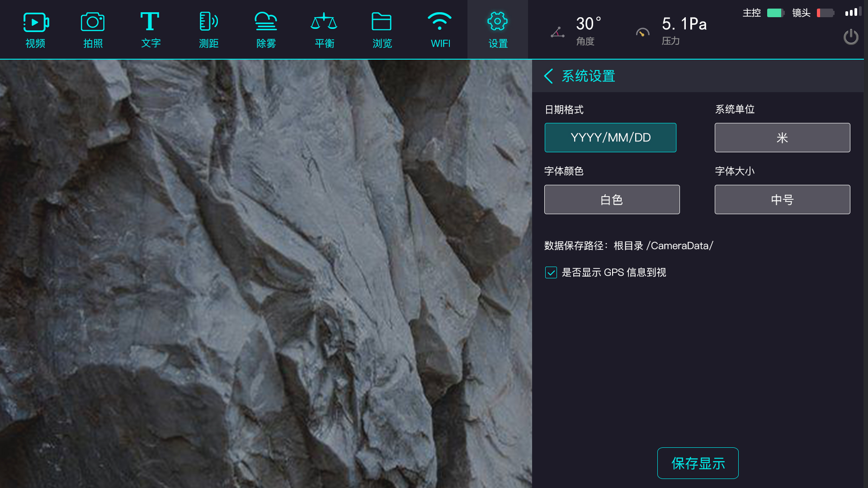Screen dimensions: 868x488
Task: Open the 字体颜色 白色 selector
Action: click(612, 199)
